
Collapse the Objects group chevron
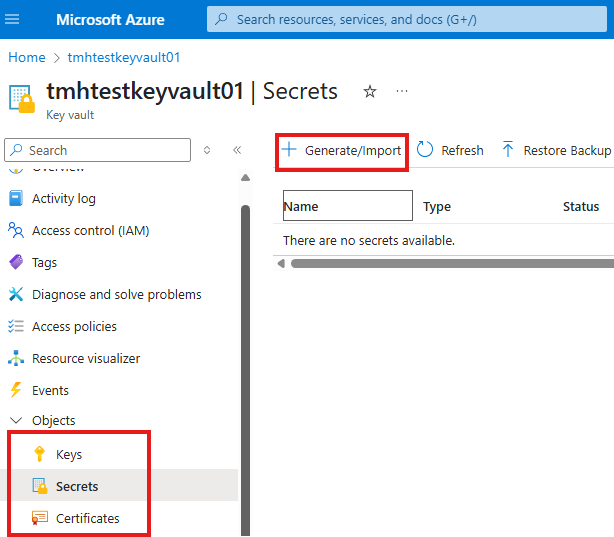[16, 420]
